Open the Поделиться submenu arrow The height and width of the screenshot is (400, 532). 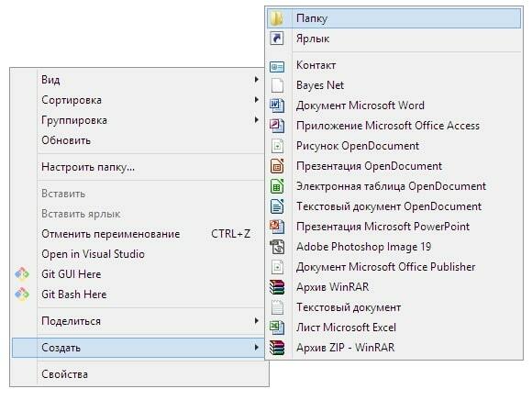(257, 320)
